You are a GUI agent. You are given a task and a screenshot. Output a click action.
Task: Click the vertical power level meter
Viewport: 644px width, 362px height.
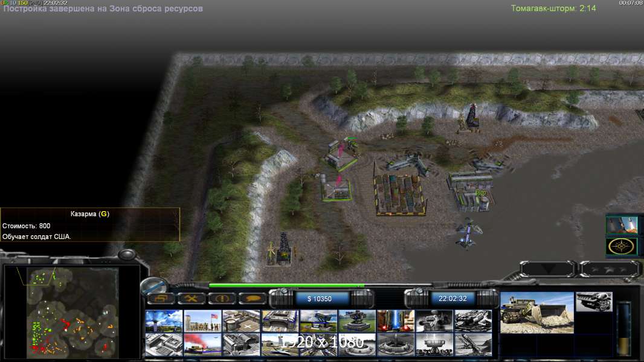[x=624, y=328]
